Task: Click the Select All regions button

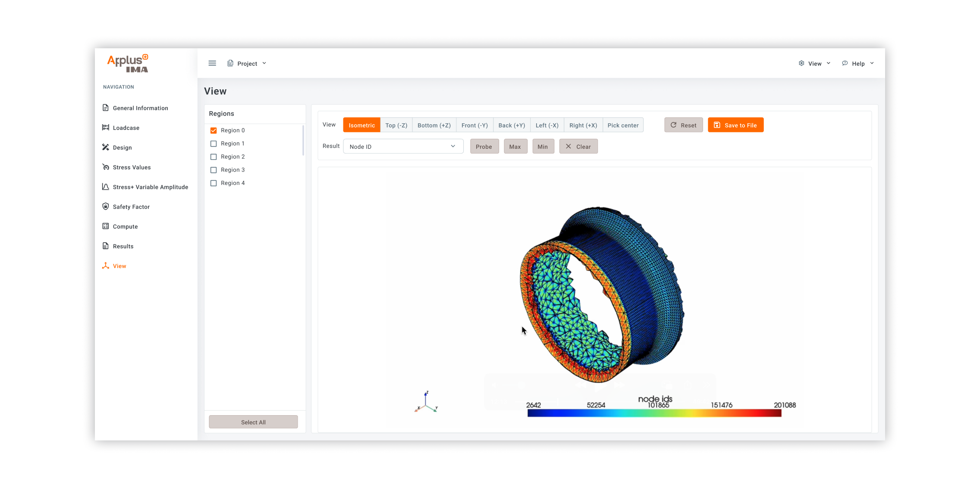Action: pos(253,422)
